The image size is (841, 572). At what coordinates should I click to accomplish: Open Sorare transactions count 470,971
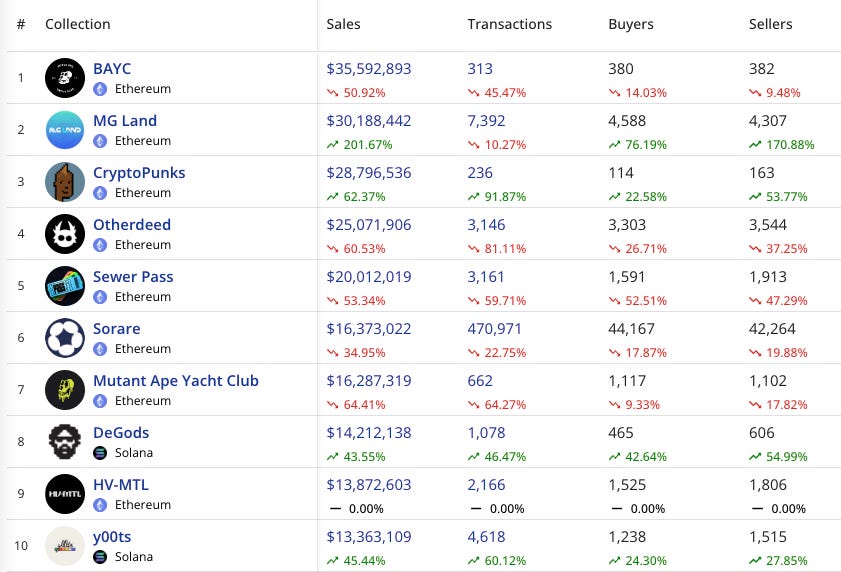pyautogui.click(x=495, y=329)
